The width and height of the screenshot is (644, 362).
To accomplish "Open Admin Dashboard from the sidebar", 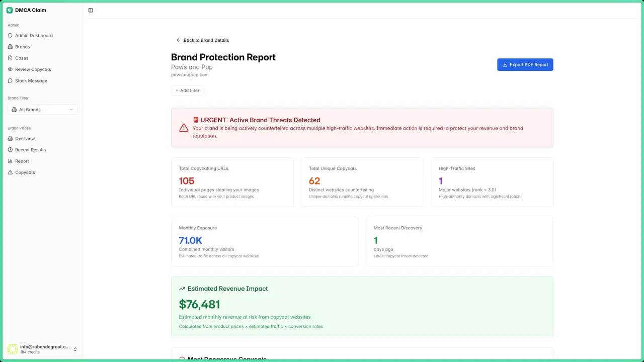I will point(34,36).
